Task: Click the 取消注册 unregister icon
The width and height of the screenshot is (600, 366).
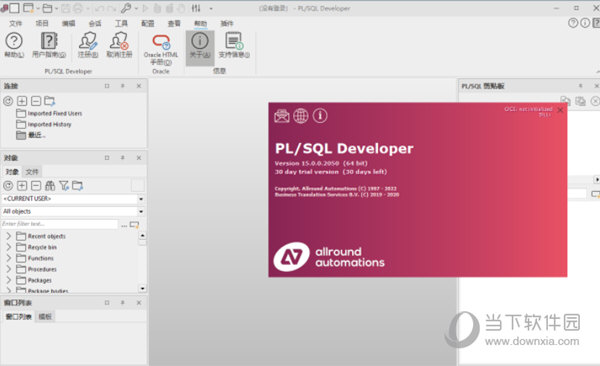Action: coord(119,45)
